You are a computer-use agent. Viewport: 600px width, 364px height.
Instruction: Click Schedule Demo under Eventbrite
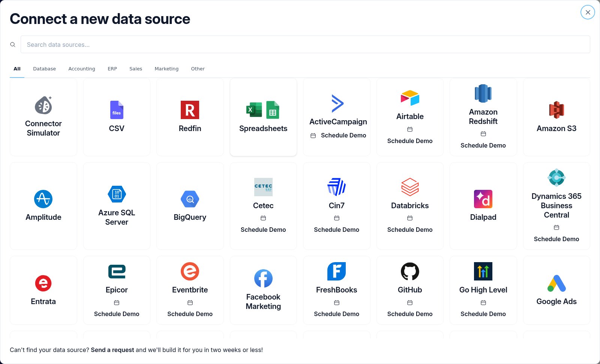point(190,314)
